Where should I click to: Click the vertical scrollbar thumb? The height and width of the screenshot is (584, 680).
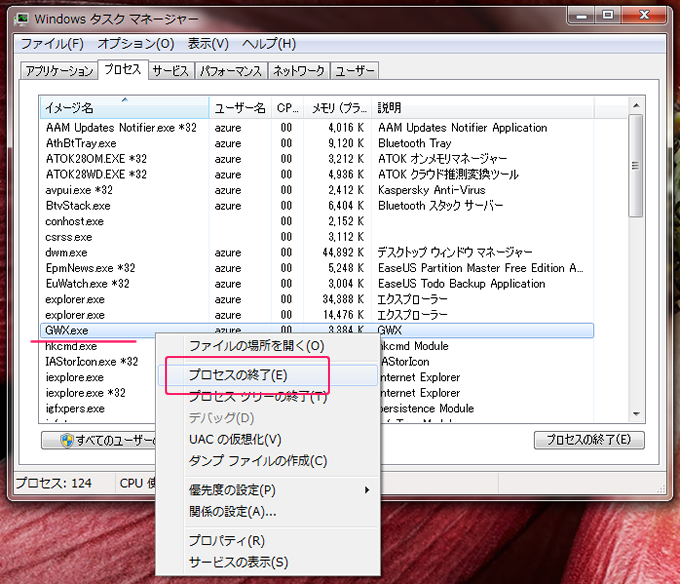pos(636,166)
